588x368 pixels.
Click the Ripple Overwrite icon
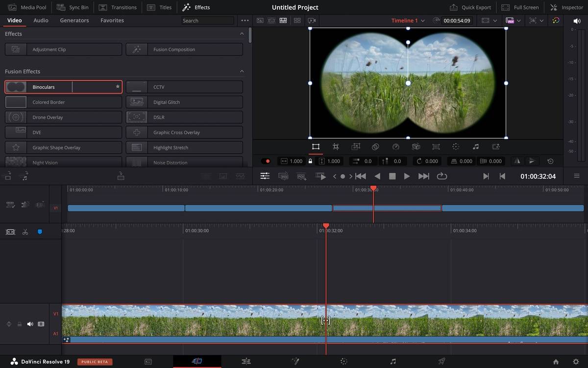121,176
